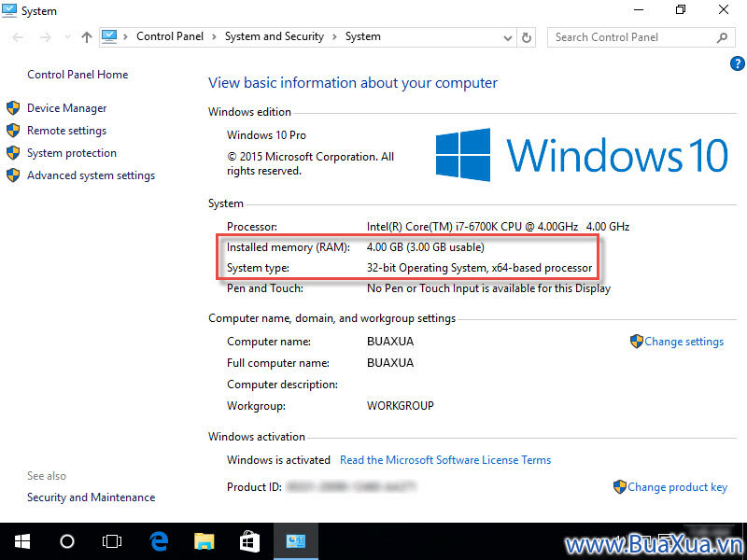Click shield icon beside System protection
The height and width of the screenshot is (560, 747).
pos(13,153)
